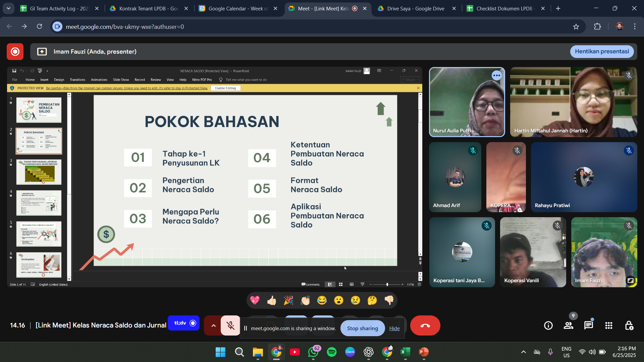Send the surprised face reaction
Image resolution: width=644 pixels, height=362 pixels.
(x=339, y=300)
